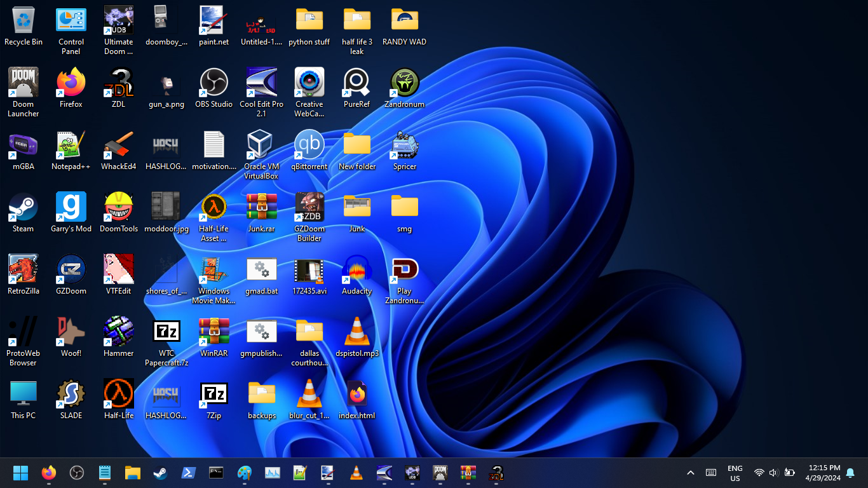Click the Windows Start button
This screenshot has height=488, width=868.
pyautogui.click(x=21, y=473)
